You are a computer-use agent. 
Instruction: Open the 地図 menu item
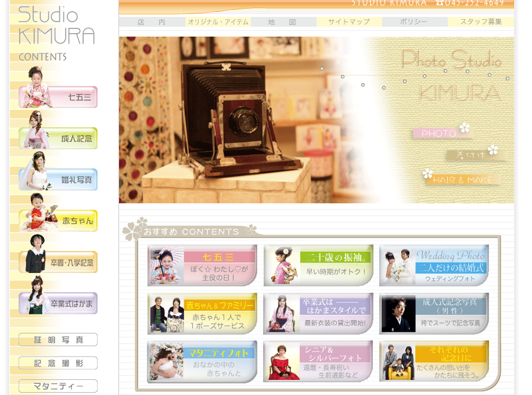click(x=283, y=22)
